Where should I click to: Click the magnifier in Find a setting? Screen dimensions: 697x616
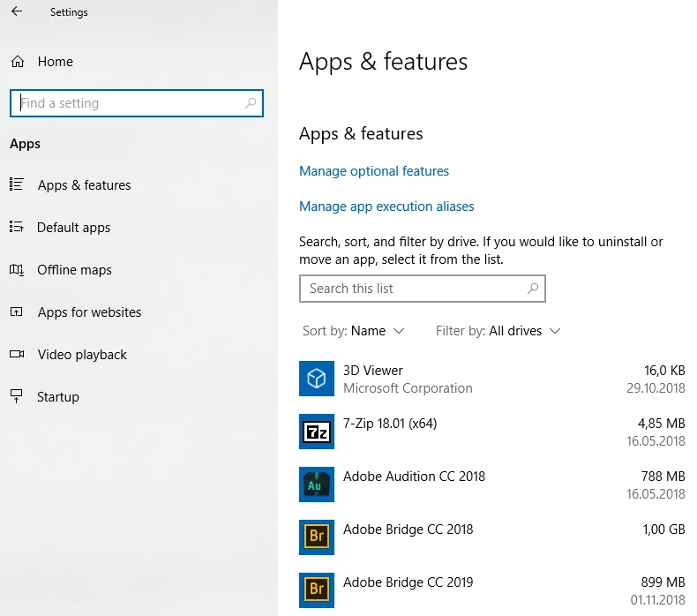coord(251,103)
